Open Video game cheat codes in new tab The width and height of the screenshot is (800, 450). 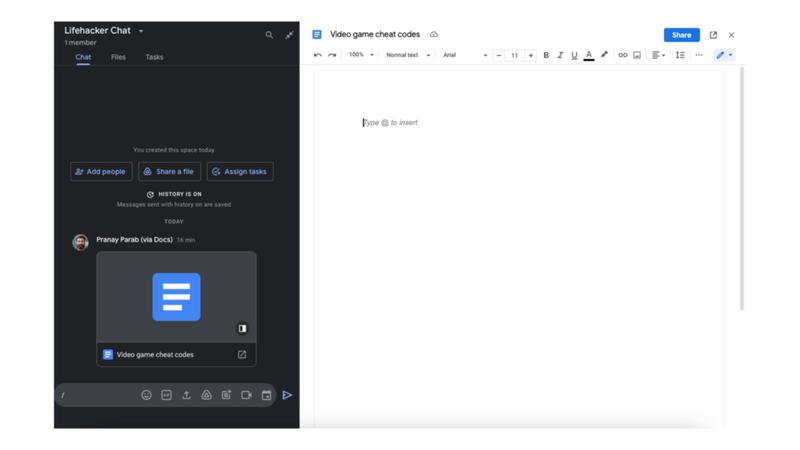tap(242, 355)
